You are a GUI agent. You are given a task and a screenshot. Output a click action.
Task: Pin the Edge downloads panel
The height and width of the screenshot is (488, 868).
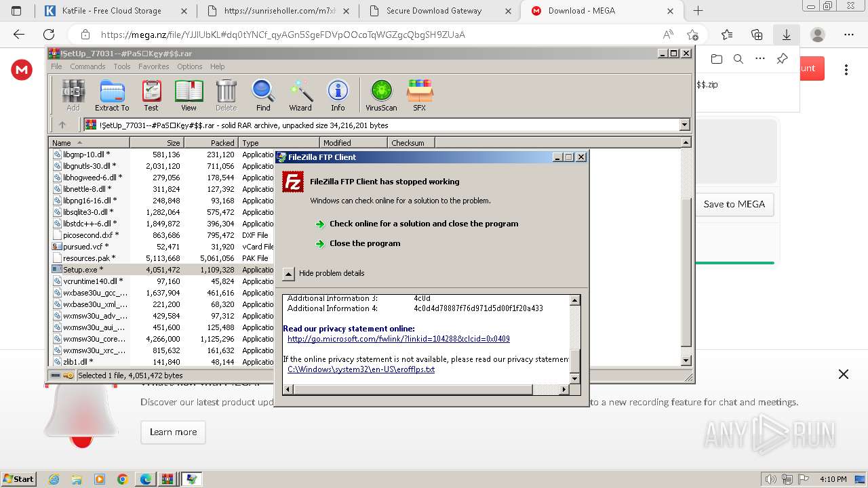(x=782, y=59)
